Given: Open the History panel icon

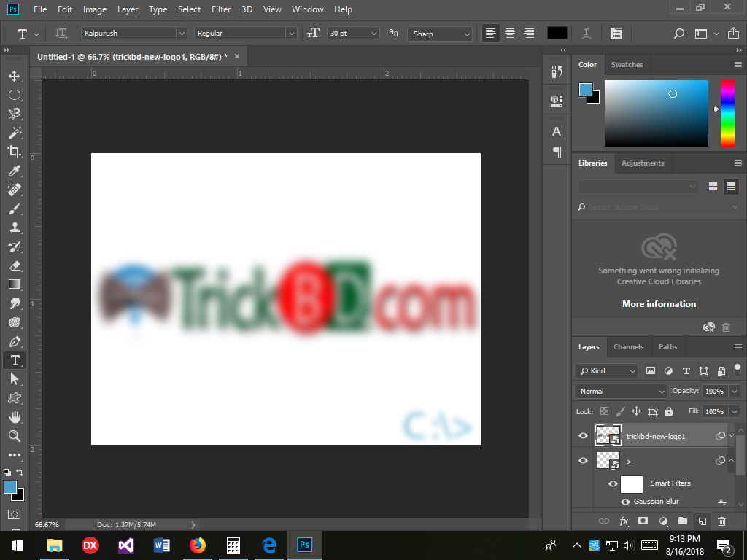Looking at the screenshot, I should [x=557, y=71].
